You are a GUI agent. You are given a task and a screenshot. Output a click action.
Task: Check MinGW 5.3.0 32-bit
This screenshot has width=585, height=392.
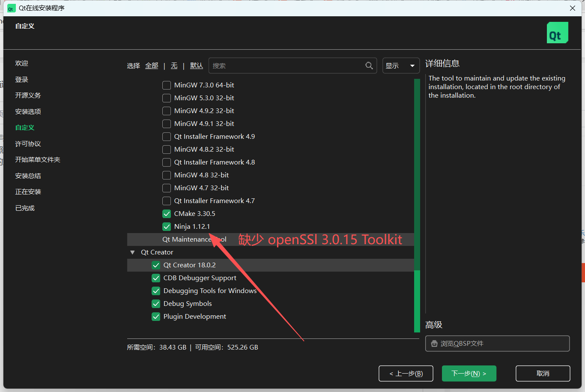(167, 98)
